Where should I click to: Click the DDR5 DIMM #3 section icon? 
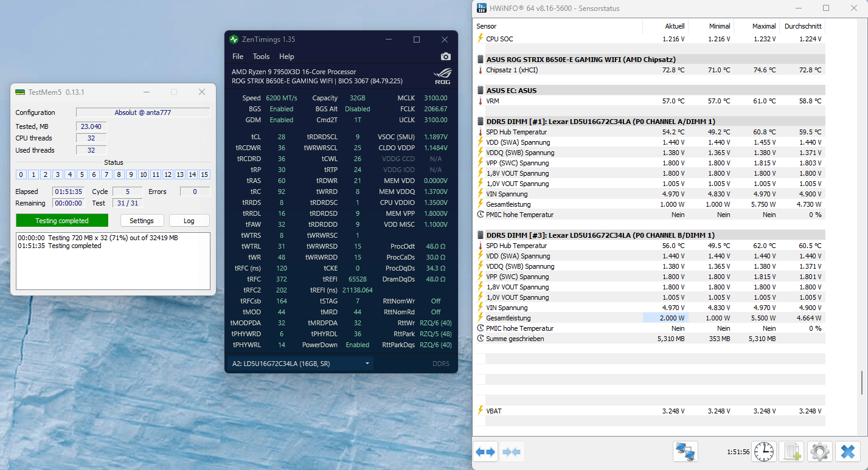[x=481, y=235]
